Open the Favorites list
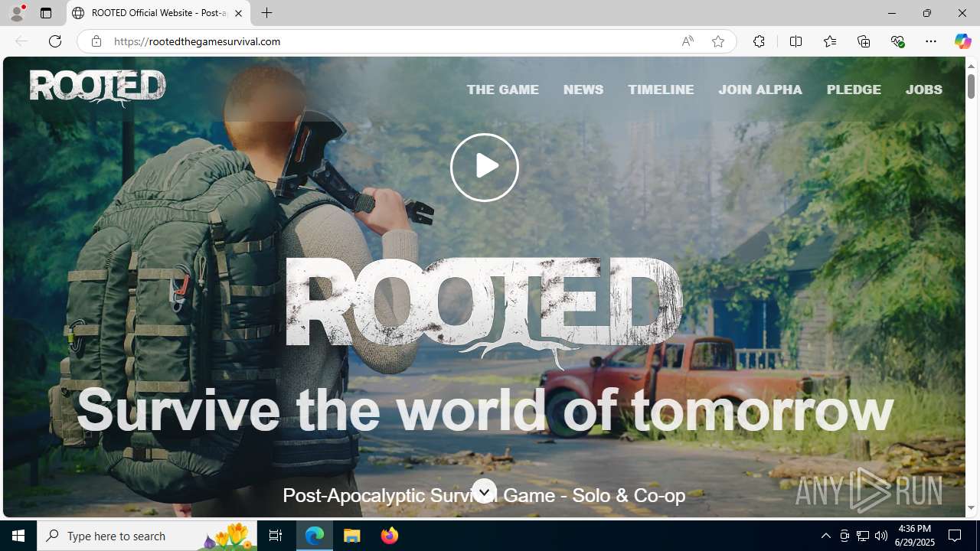Screen dimensions: 980x551 click(x=829, y=41)
